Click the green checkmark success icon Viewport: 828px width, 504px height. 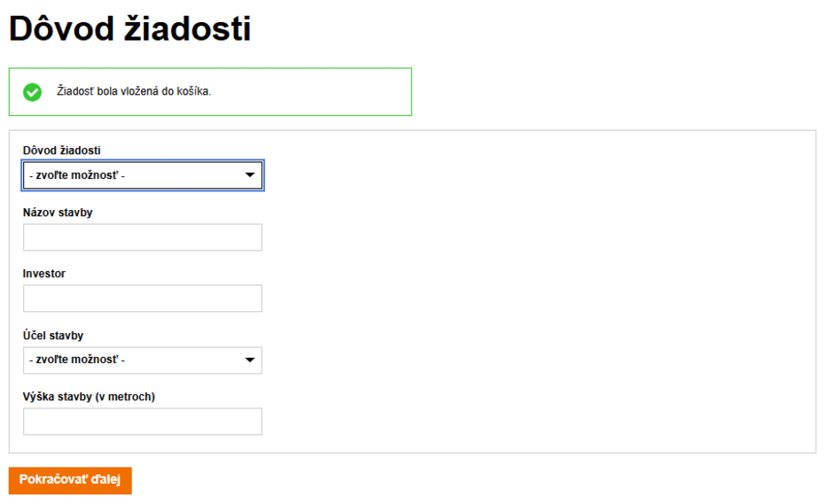click(32, 92)
